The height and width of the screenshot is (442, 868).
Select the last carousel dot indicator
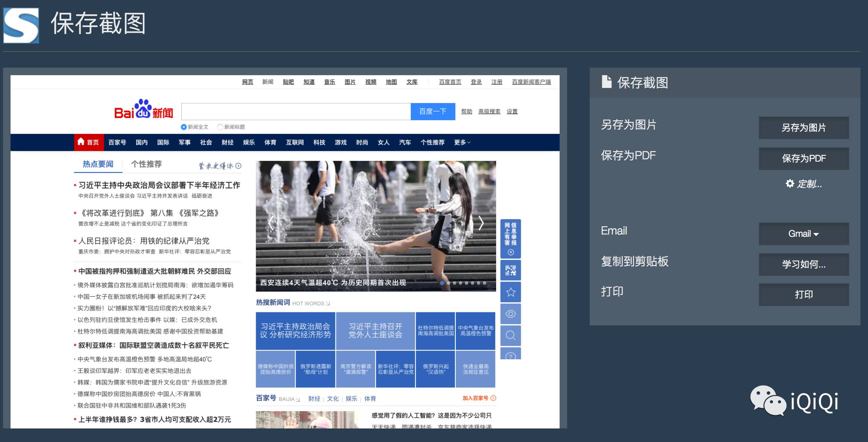484,283
